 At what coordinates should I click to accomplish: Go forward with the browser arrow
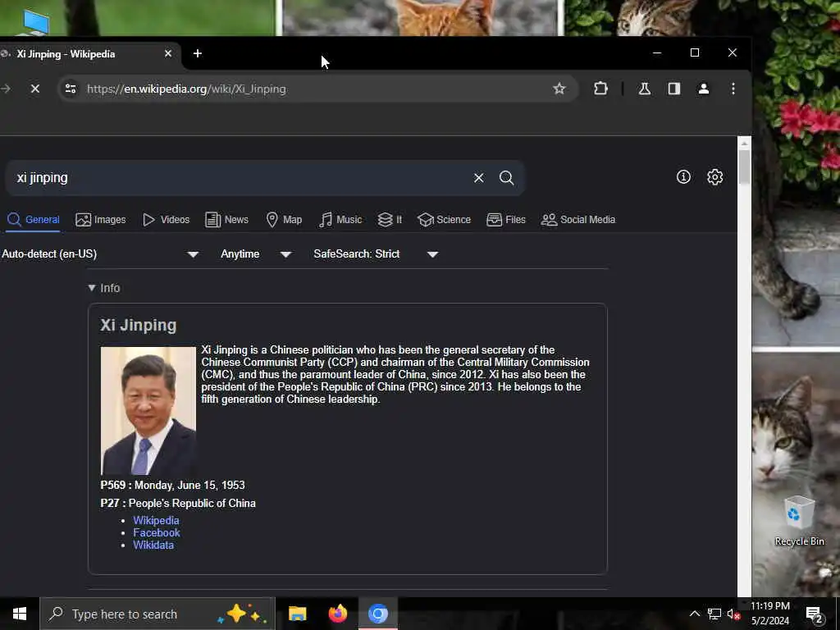(x=6, y=89)
